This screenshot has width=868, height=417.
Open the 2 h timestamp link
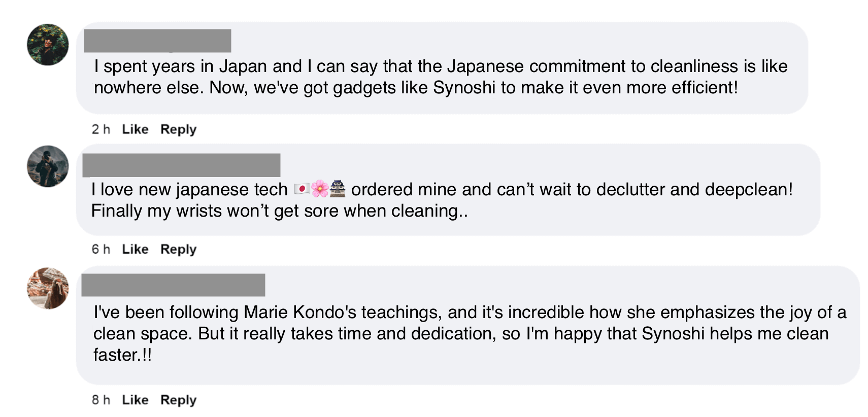point(101,129)
